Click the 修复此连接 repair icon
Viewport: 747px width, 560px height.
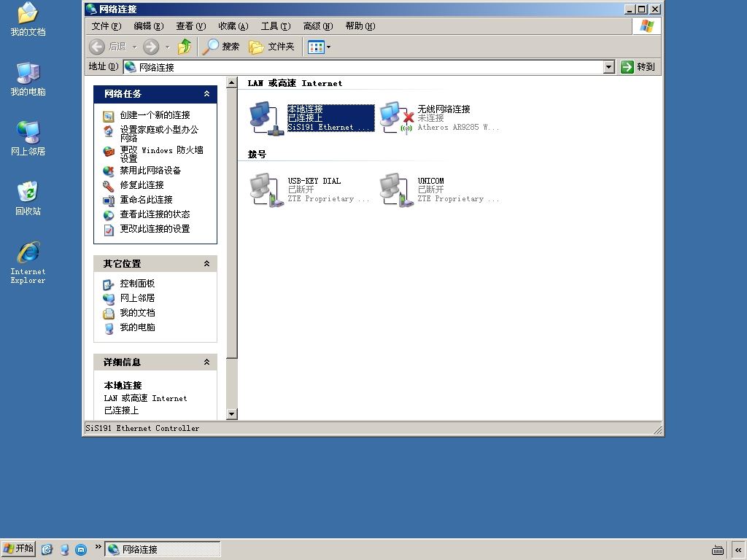tap(109, 186)
